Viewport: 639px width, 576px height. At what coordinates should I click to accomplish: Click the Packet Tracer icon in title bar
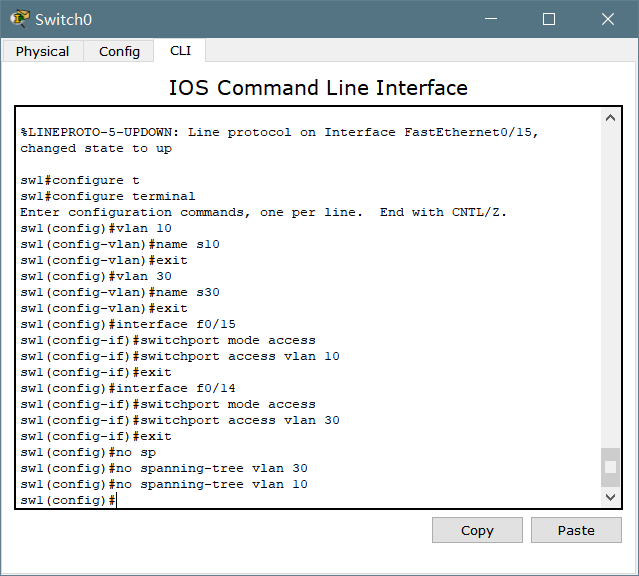click(19, 19)
